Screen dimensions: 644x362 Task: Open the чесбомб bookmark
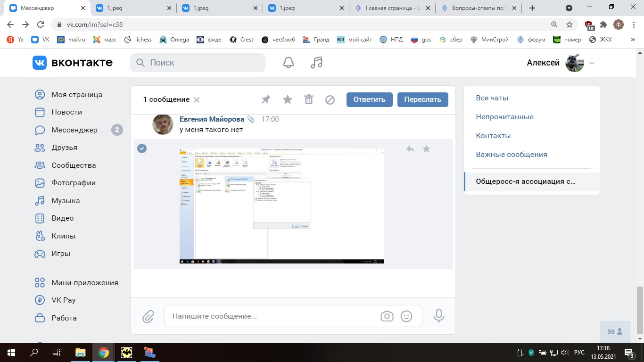[278, 40]
